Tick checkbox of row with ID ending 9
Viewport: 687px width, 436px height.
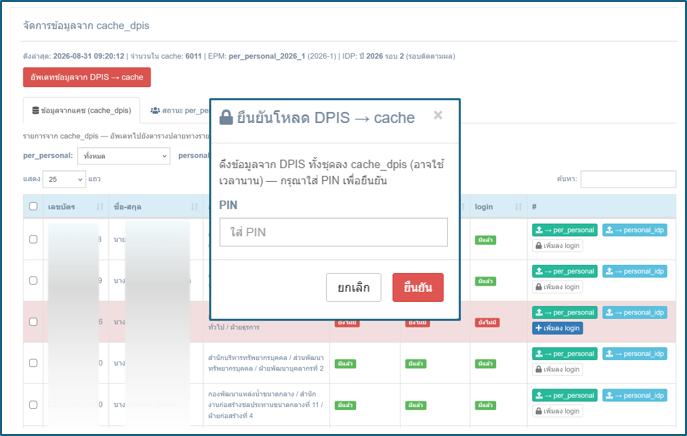click(33, 280)
